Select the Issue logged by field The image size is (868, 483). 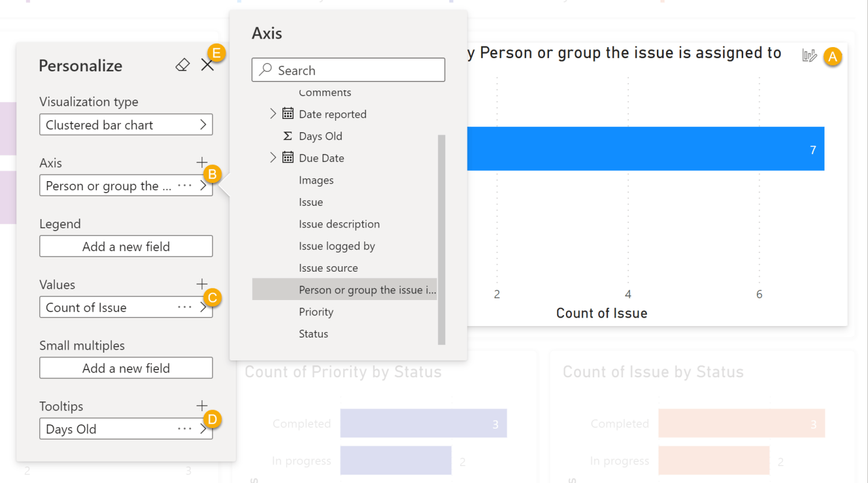tap(337, 246)
